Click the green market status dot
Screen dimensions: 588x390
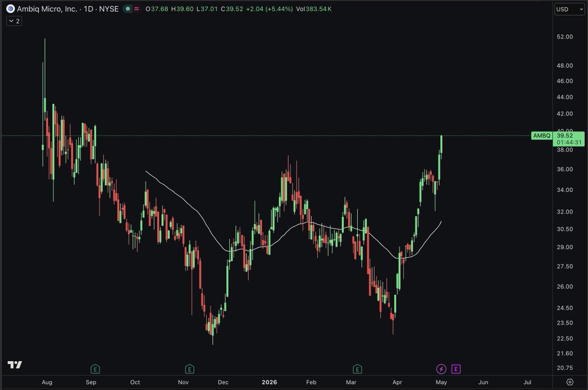pos(128,9)
